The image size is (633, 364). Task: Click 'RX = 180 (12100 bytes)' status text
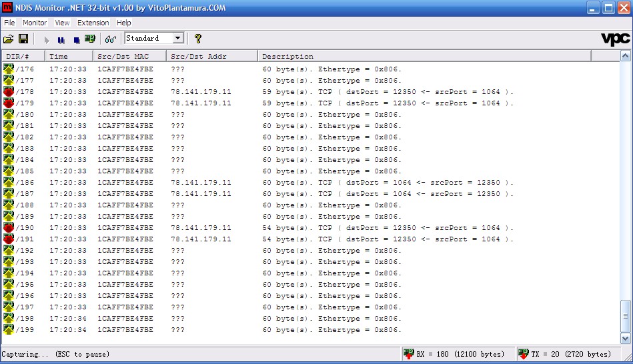tap(460, 354)
